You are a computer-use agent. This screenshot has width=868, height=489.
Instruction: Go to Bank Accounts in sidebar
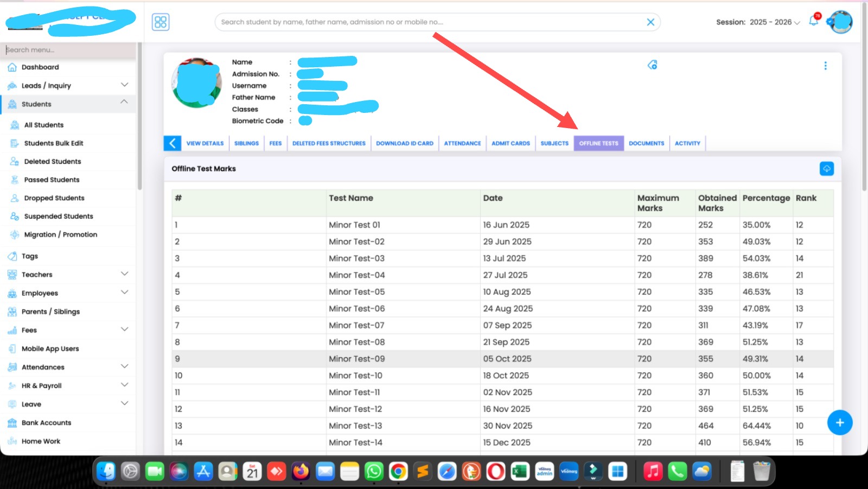46,423
